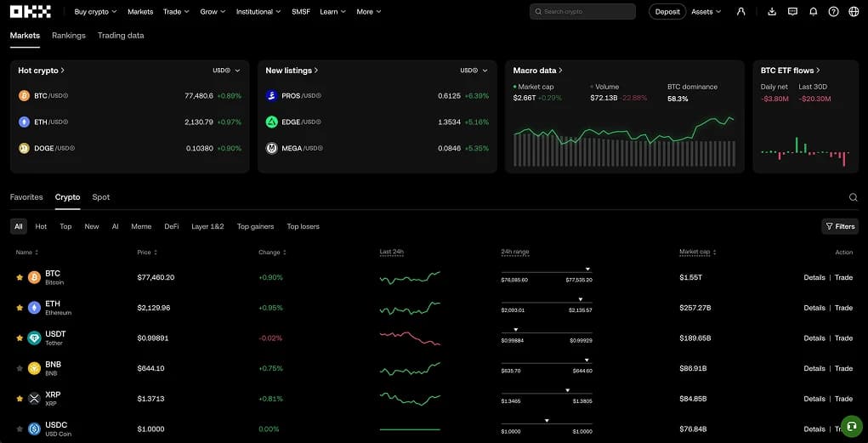The image size is (868, 443).
Task: Open the Macro data link
Action: pos(537,71)
